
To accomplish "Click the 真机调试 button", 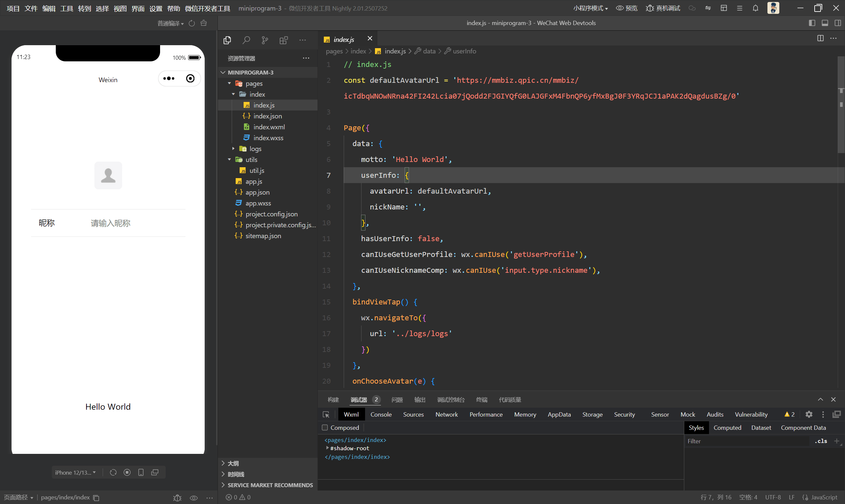I will click(663, 8).
